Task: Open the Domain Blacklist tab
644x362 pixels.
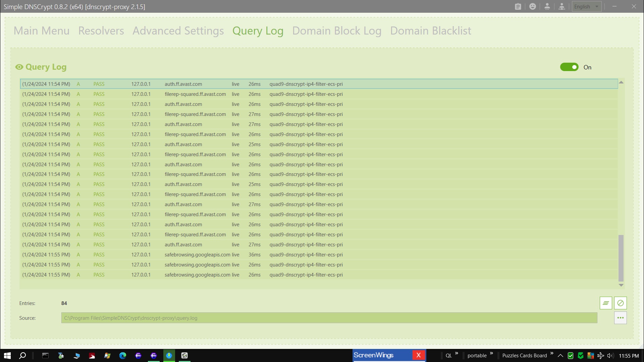Action: [430, 31]
